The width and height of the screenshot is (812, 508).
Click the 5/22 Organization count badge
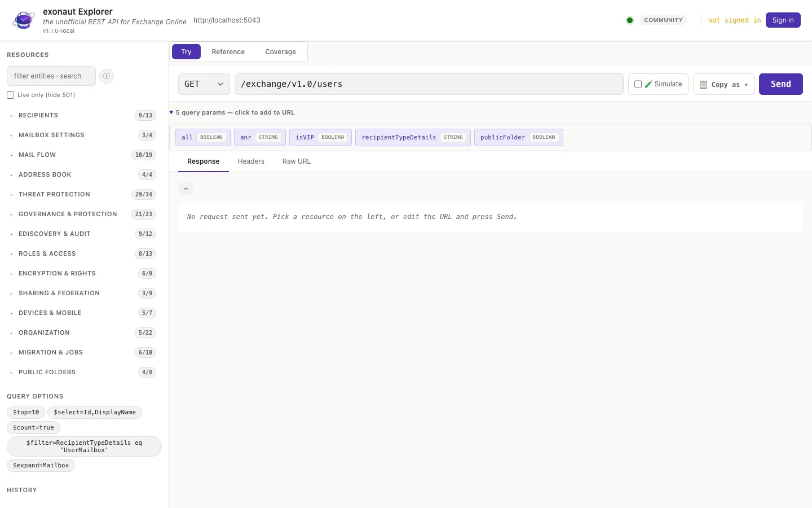(145, 332)
